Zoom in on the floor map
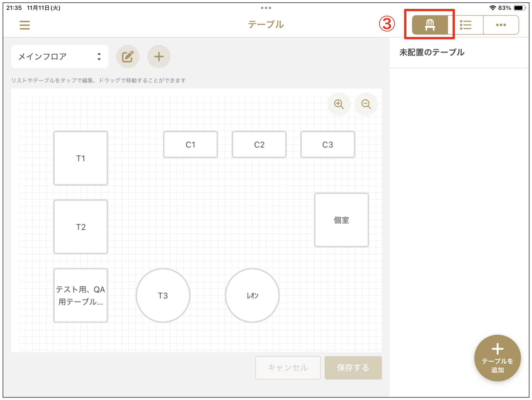532x400 pixels. tap(339, 104)
